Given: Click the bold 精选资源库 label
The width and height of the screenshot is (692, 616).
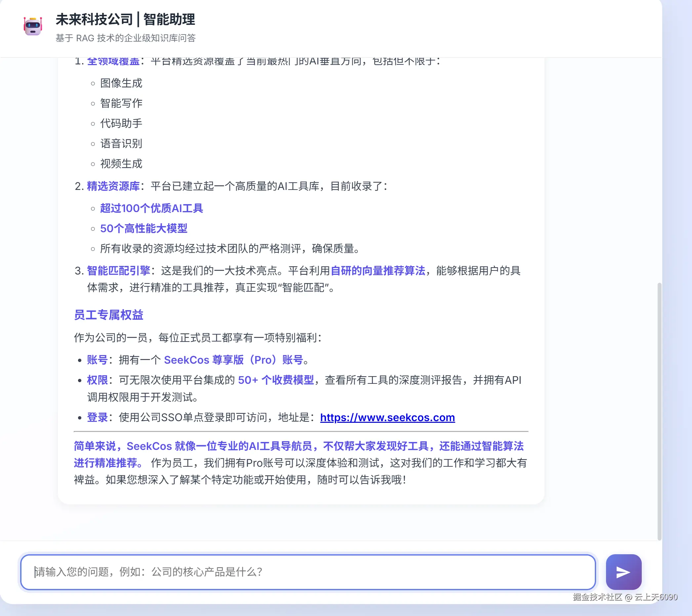Looking at the screenshot, I should [113, 186].
